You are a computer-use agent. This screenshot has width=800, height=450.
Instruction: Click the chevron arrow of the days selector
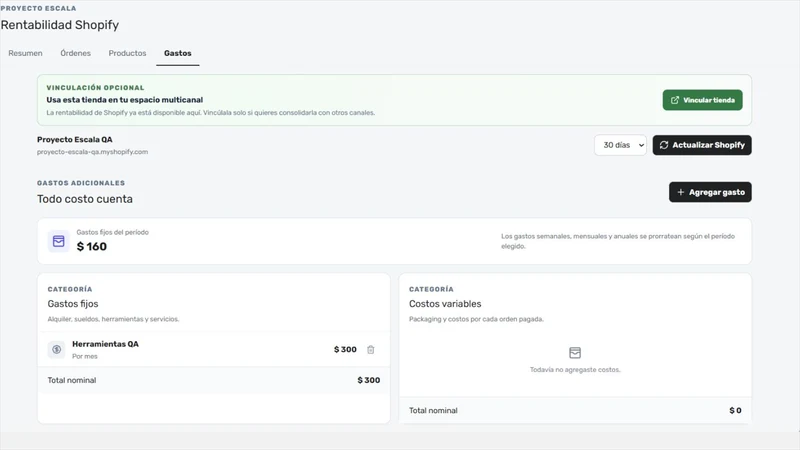pyautogui.click(x=641, y=145)
